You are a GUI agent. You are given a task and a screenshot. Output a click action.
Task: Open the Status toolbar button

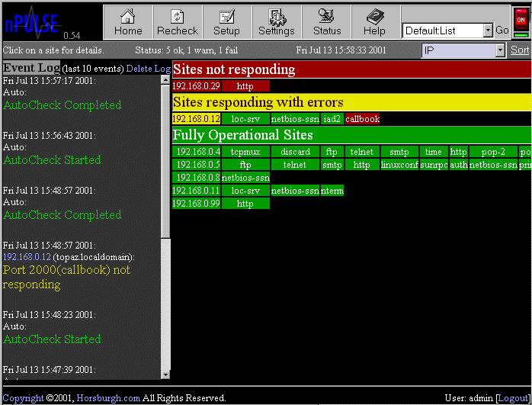pyautogui.click(x=326, y=22)
